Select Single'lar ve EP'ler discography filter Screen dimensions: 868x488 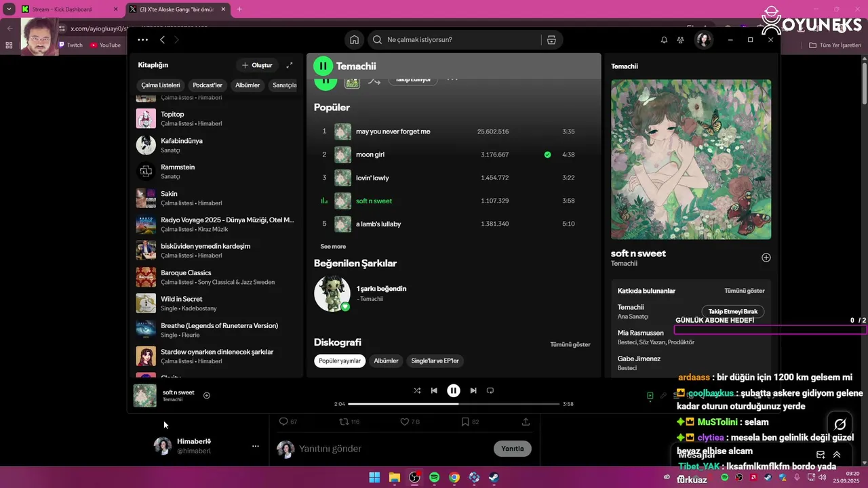click(435, 361)
